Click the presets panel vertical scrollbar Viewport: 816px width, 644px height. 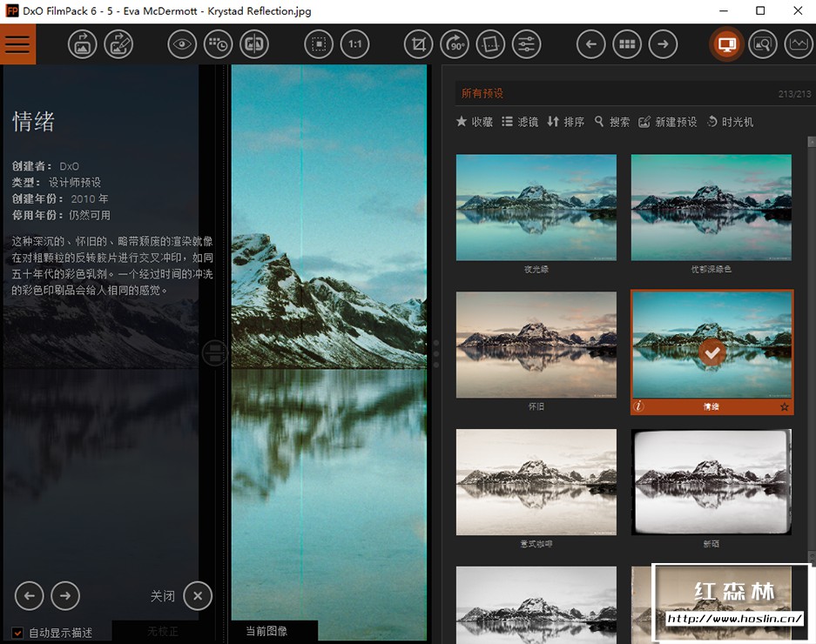[x=812, y=348]
